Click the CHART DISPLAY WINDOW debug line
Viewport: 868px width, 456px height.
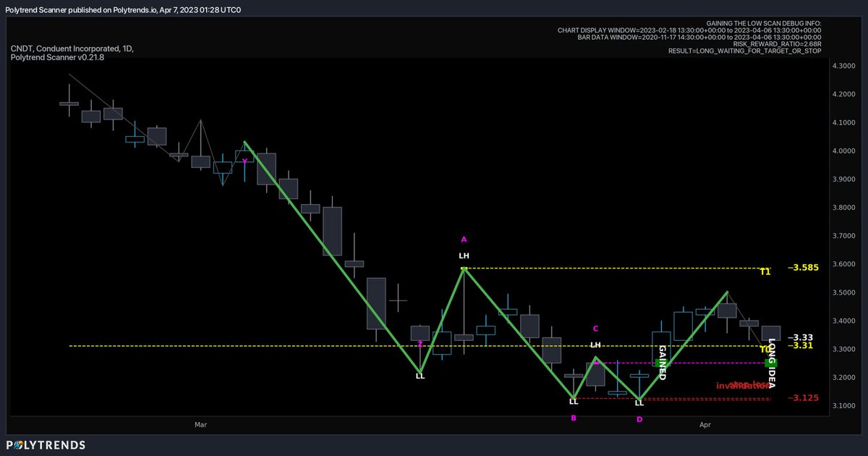[689, 30]
